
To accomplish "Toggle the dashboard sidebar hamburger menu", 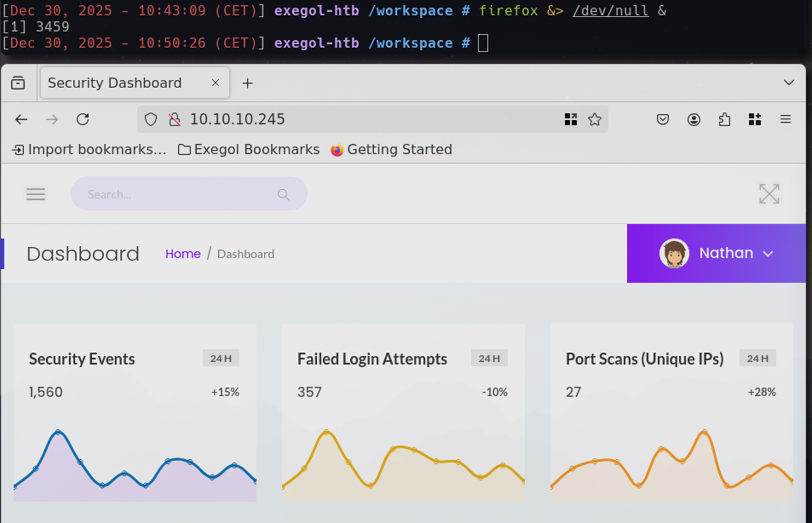I will click(36, 194).
